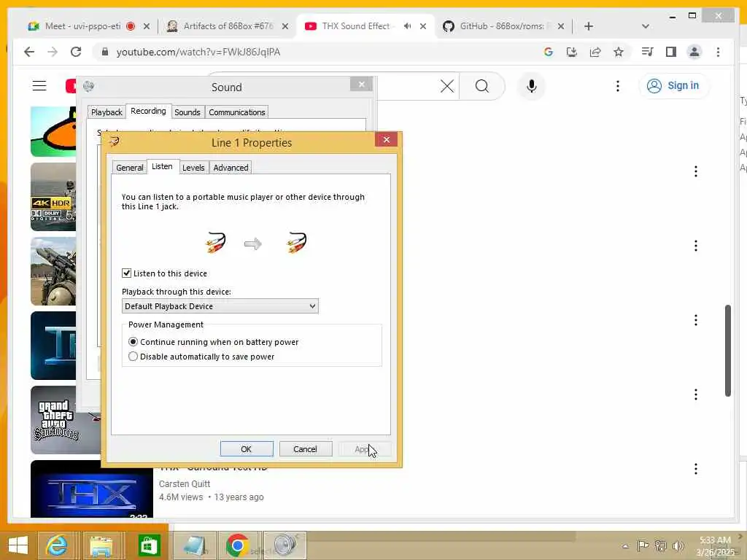
Task: Open Advanced tab in Line 1 Properties
Action: coord(231,168)
